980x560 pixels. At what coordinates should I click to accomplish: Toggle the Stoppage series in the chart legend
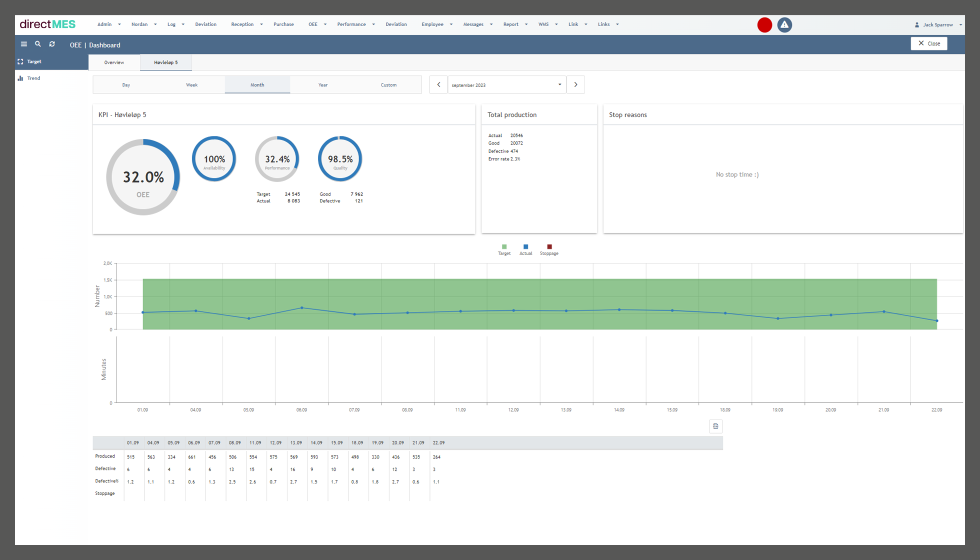[549, 249]
